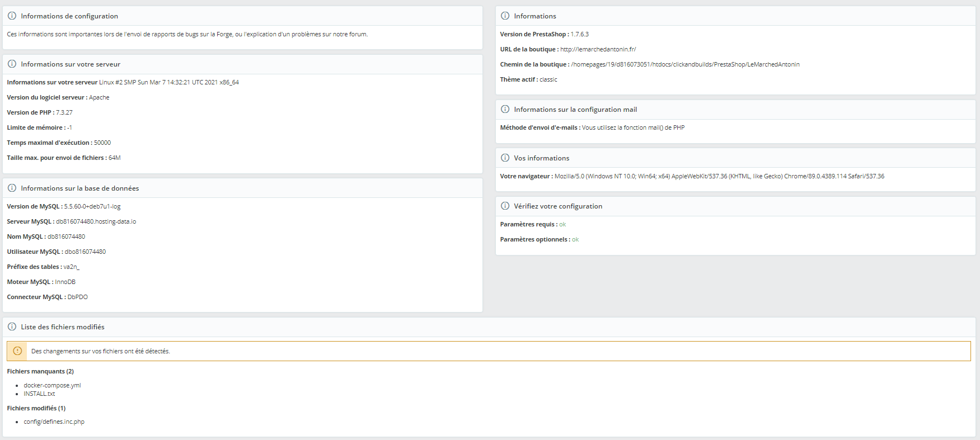Click the yellow warning icon in alert banner

[17, 351]
